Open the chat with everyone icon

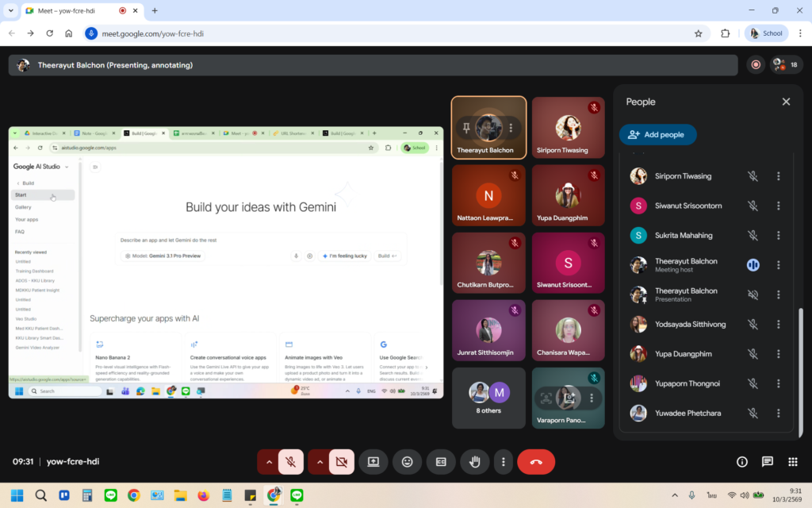tap(767, 462)
